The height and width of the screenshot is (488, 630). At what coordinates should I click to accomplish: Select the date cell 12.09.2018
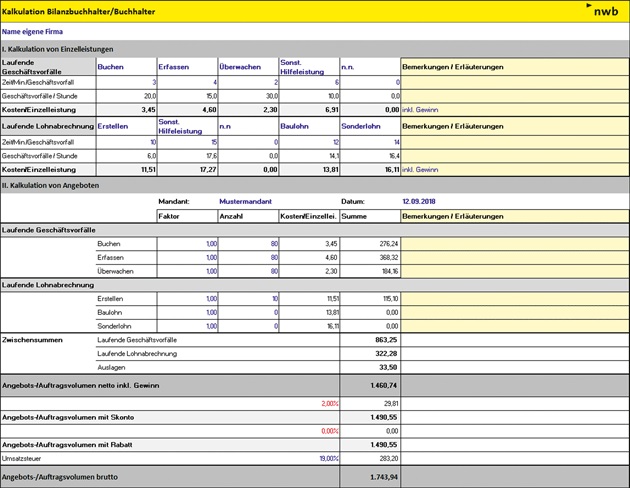(x=420, y=201)
